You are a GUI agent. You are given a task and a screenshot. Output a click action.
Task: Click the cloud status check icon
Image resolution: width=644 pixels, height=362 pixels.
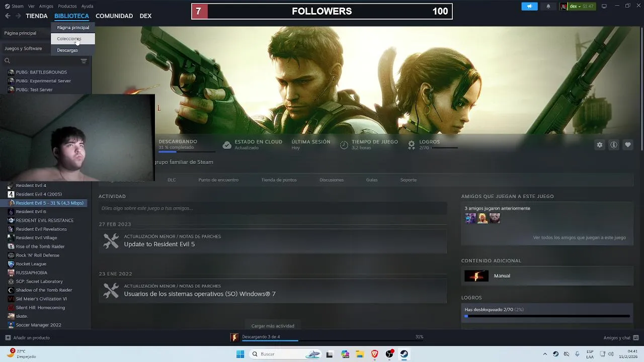point(227,145)
